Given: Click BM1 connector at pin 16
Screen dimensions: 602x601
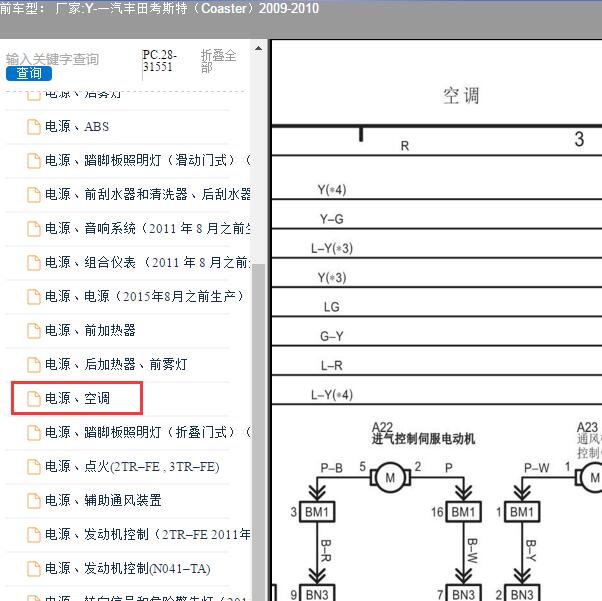Looking at the screenshot, I should click(x=463, y=512).
